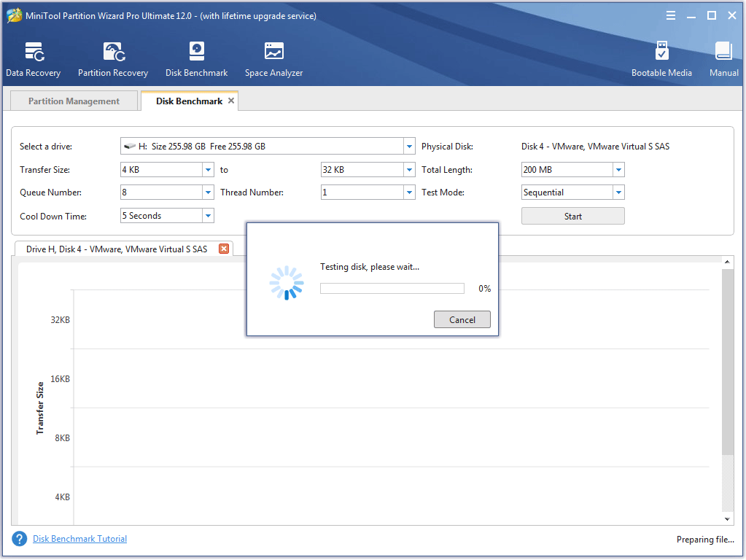
Task: Switch to the Partition Management tab
Action: [74, 101]
